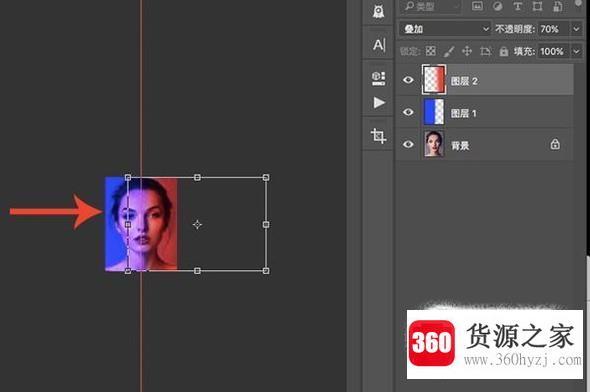Click the transform box bottom-right corner handle

(x=266, y=271)
